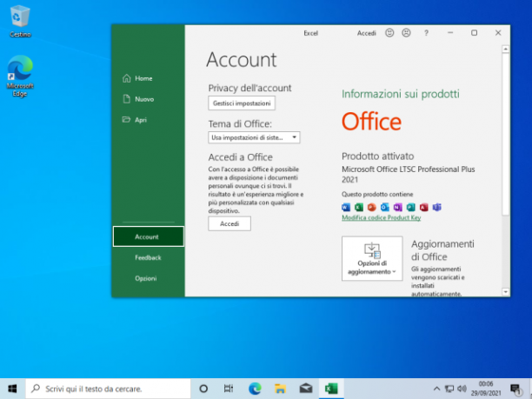This screenshot has width=532, height=399.
Task: Click the Accedi button under Accedi a Office
Action: (x=229, y=223)
